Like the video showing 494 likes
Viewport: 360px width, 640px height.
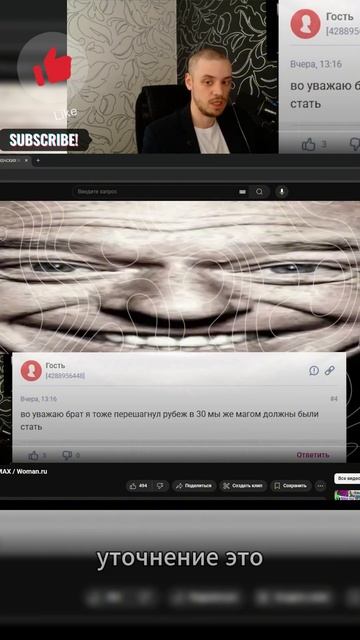click(138, 486)
